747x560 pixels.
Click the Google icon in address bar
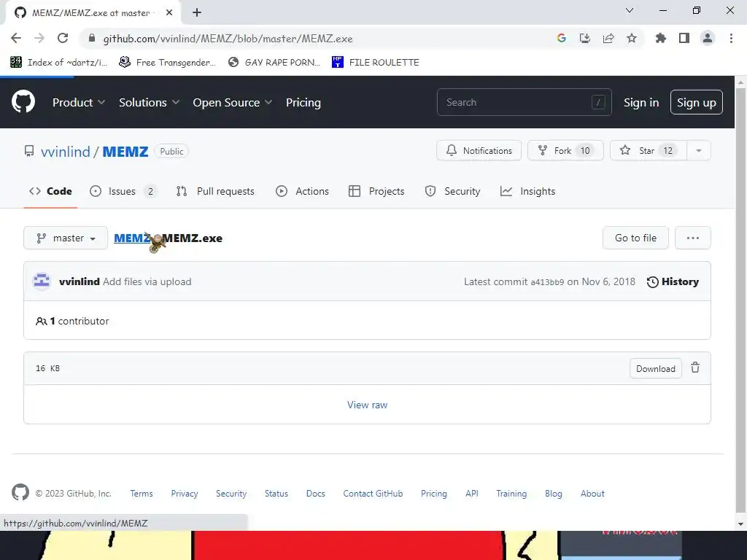click(x=562, y=38)
